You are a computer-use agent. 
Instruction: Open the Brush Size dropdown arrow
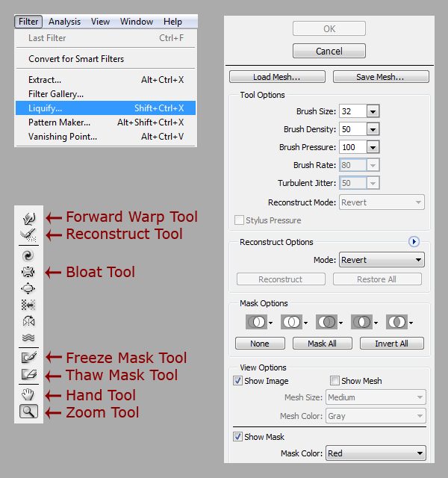[373, 111]
